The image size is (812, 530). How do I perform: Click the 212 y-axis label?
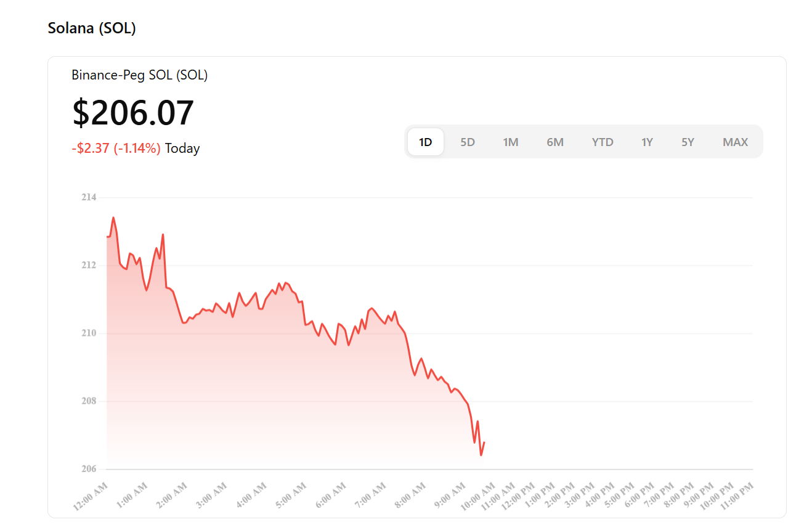pos(89,265)
